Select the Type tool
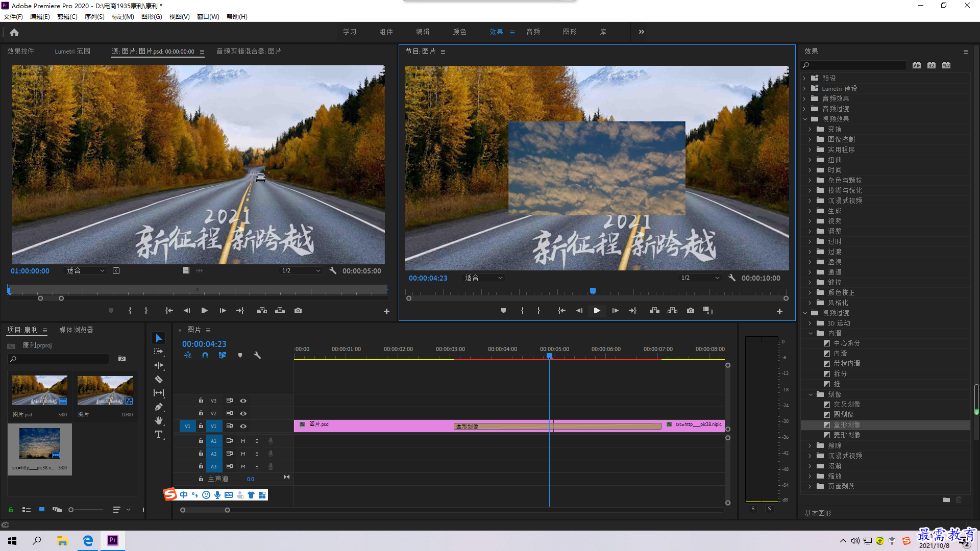The image size is (980, 551). [x=159, y=435]
